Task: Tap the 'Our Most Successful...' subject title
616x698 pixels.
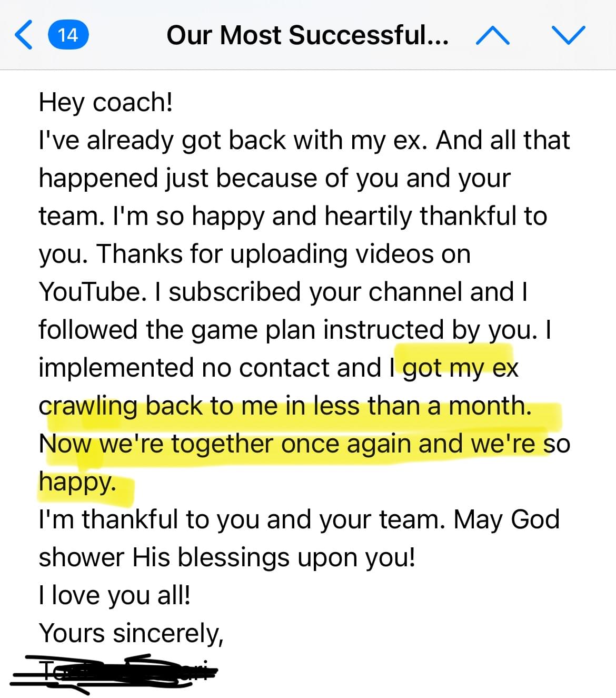Action: [x=307, y=35]
